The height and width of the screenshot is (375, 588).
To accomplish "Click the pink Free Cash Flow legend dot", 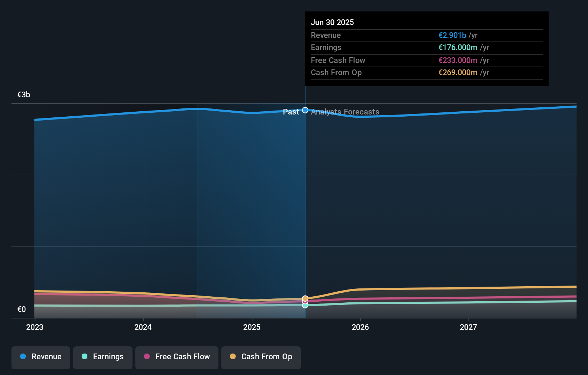I will tap(147, 357).
